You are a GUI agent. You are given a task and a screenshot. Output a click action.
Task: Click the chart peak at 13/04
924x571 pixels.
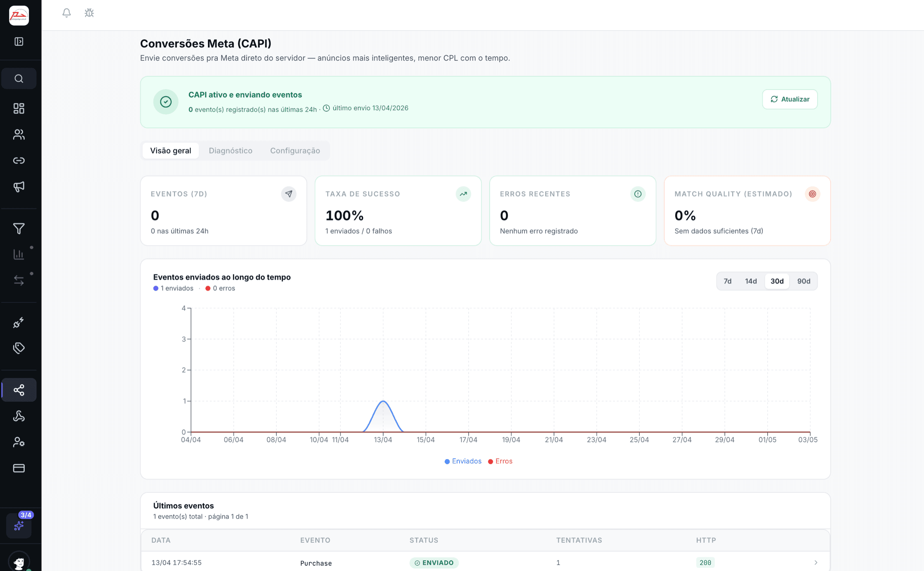[383, 401]
